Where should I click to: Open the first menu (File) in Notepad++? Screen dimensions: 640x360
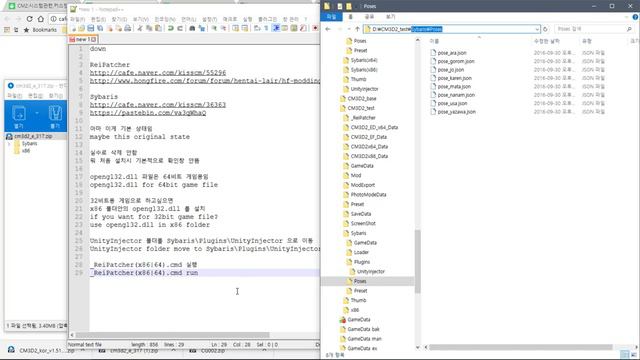[77, 19]
